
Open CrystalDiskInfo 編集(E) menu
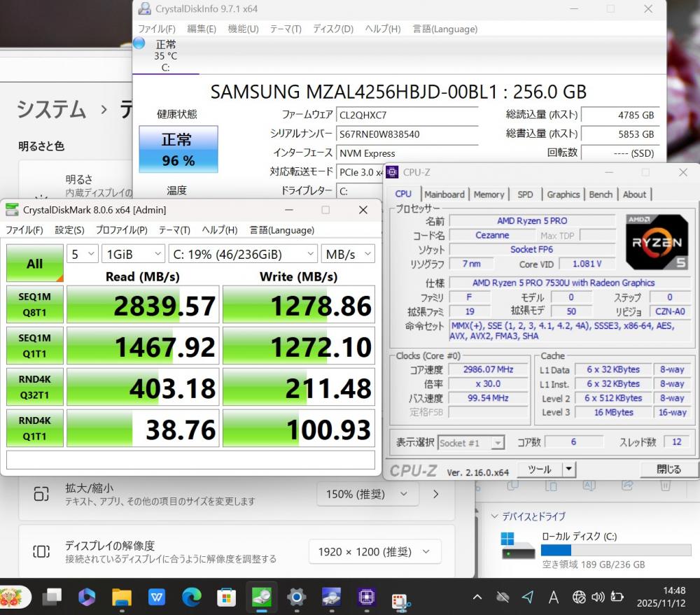pos(202,29)
